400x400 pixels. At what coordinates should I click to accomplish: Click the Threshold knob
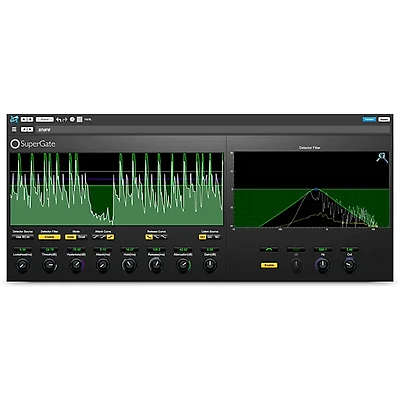coord(49,265)
